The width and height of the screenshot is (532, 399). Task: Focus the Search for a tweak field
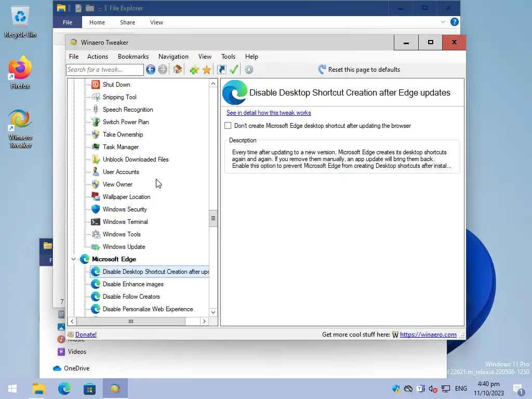point(105,70)
